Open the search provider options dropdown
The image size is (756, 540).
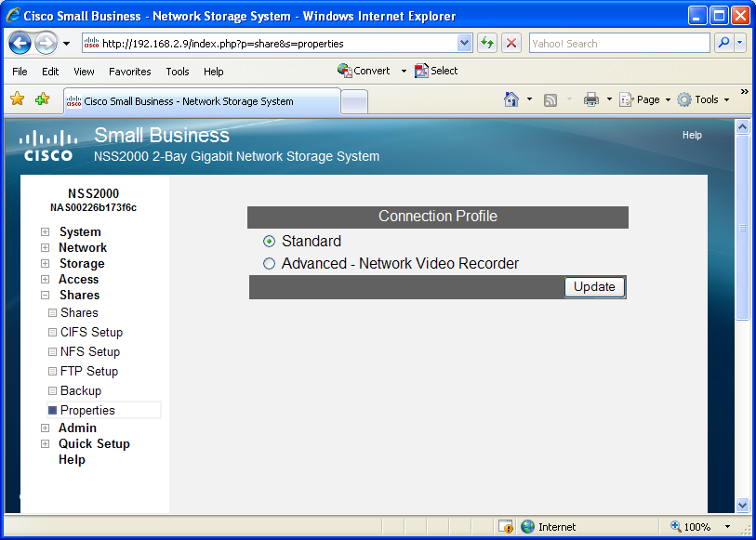[x=740, y=43]
